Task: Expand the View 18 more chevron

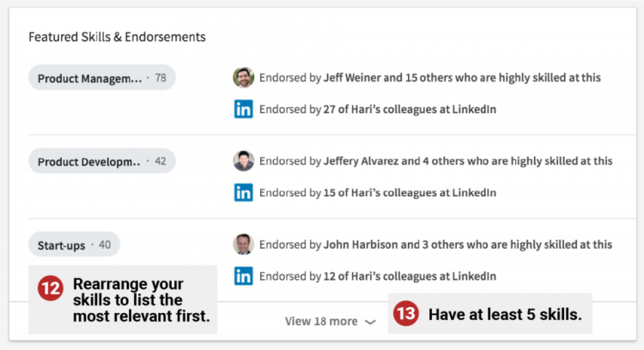Action: pos(370,322)
